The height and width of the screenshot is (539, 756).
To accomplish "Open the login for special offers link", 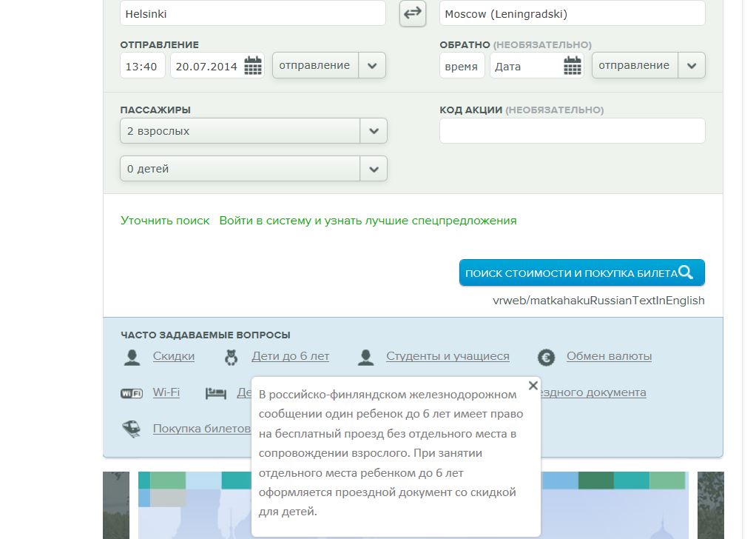I will [x=368, y=221].
